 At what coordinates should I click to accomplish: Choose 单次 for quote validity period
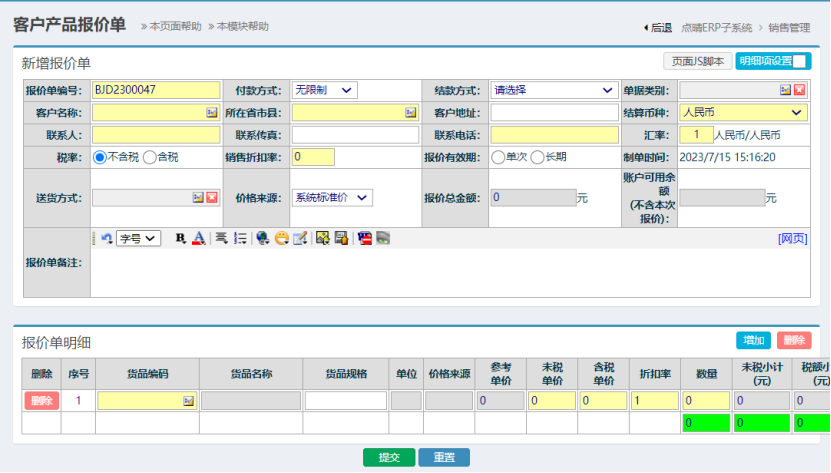point(498,157)
